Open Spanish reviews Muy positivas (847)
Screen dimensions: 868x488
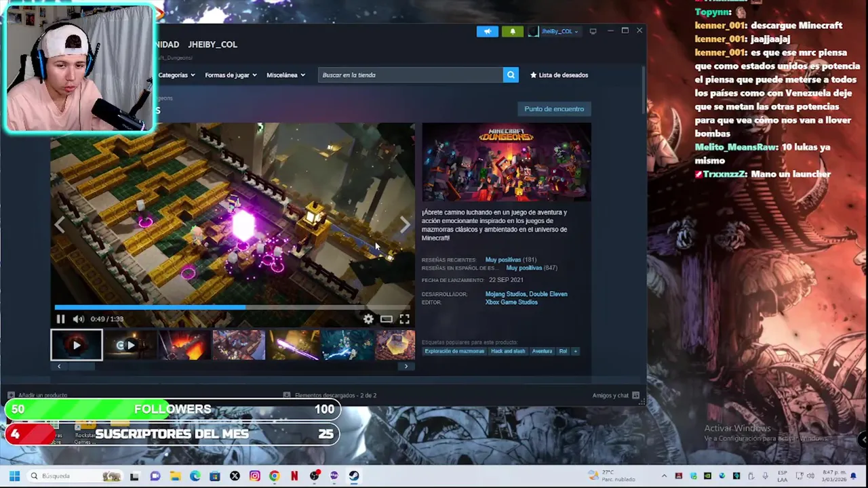point(532,268)
